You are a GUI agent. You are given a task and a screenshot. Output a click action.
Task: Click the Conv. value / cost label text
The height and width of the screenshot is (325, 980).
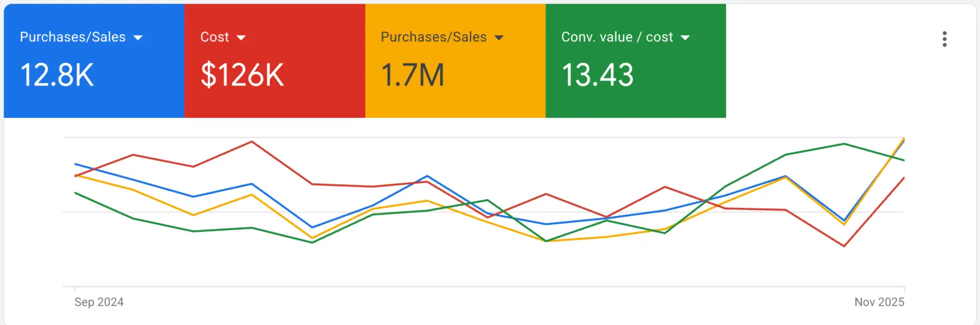[617, 37]
